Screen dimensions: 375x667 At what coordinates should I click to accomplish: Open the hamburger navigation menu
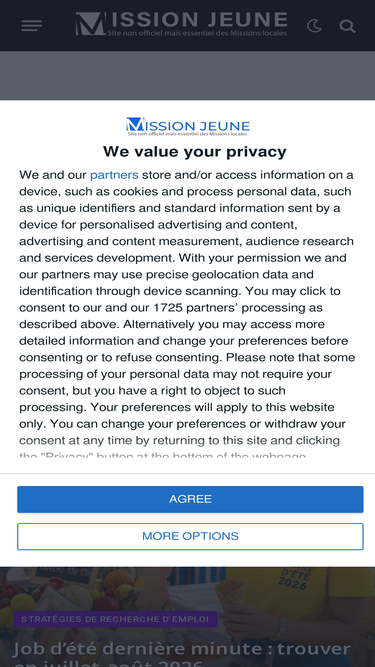pos(31,26)
